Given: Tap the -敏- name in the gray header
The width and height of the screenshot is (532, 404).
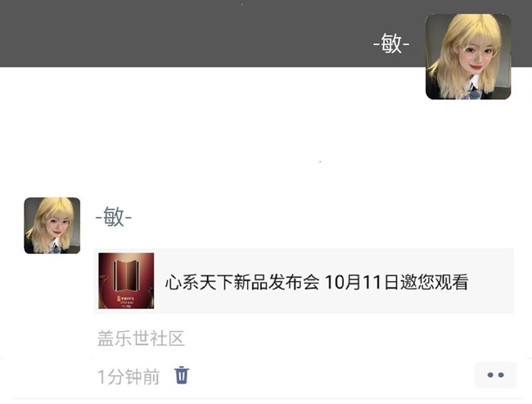Looking at the screenshot, I should coord(391,43).
